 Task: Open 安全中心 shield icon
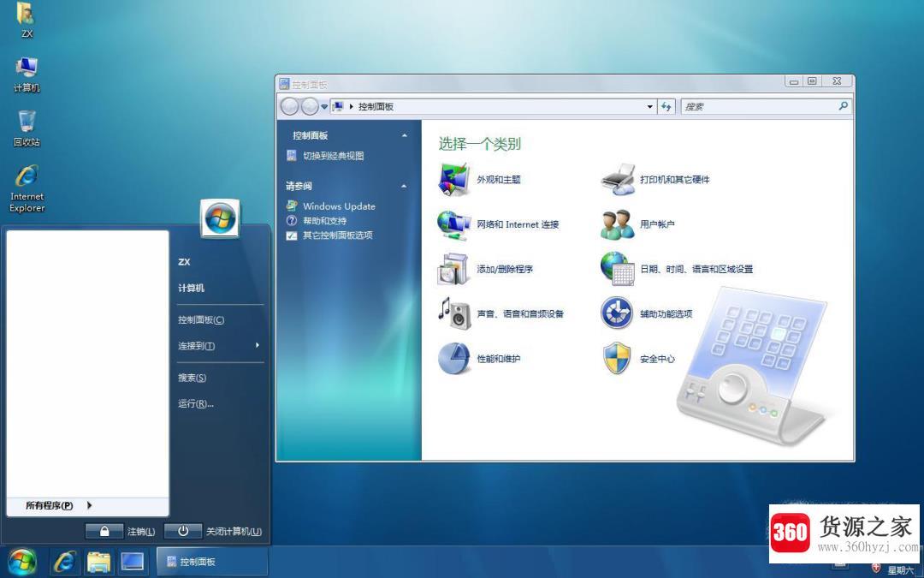tap(616, 358)
